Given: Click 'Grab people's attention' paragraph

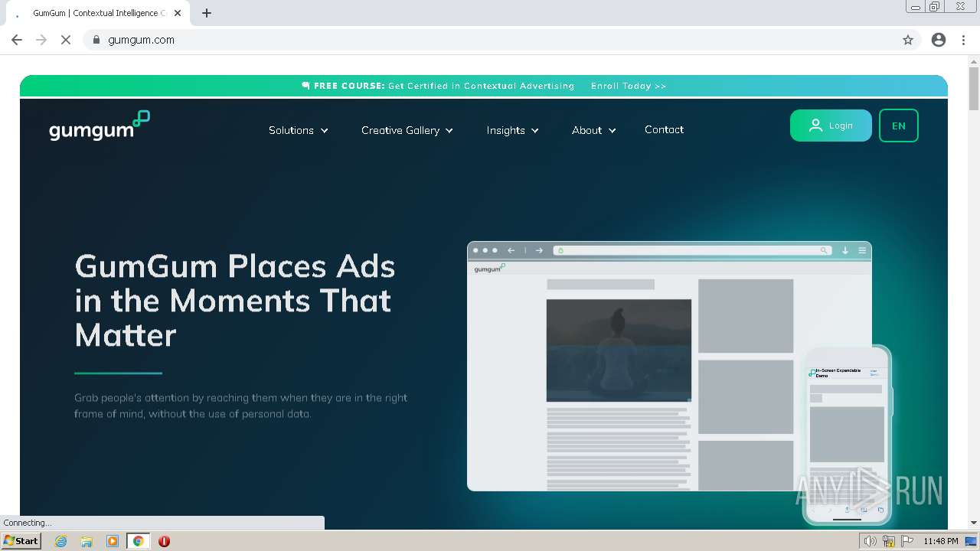Looking at the screenshot, I should pyautogui.click(x=240, y=406).
